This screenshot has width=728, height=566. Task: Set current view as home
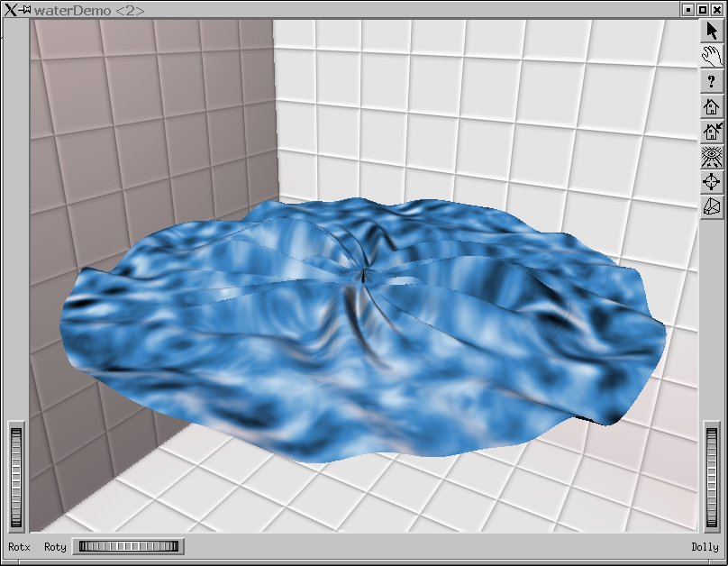coord(711,132)
